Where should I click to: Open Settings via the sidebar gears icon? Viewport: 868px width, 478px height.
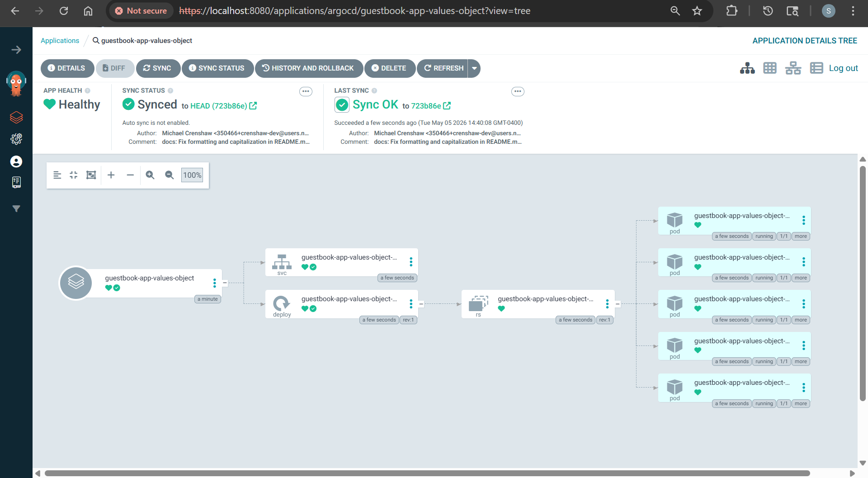tap(16, 139)
